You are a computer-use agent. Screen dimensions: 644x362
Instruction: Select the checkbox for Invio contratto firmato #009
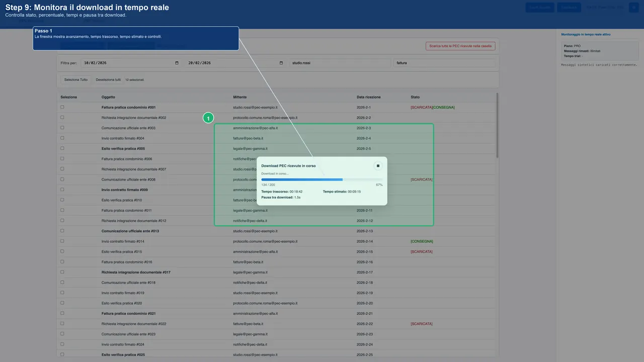(x=62, y=190)
